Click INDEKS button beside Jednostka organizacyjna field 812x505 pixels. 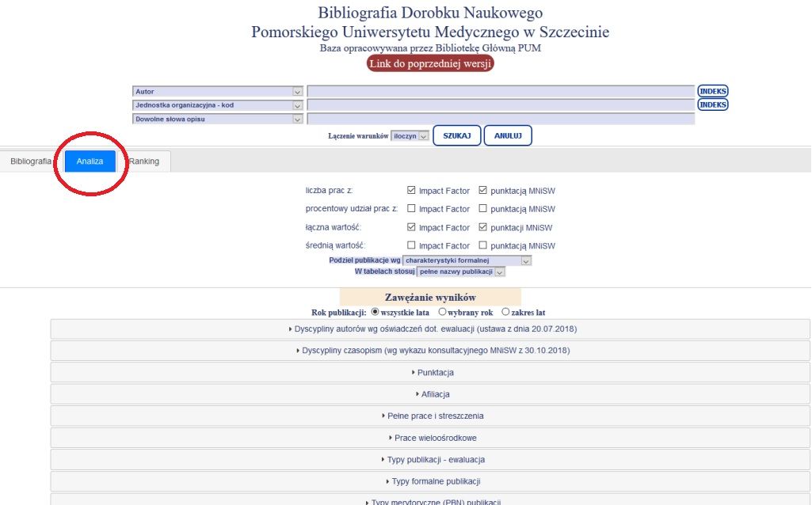[x=712, y=104]
